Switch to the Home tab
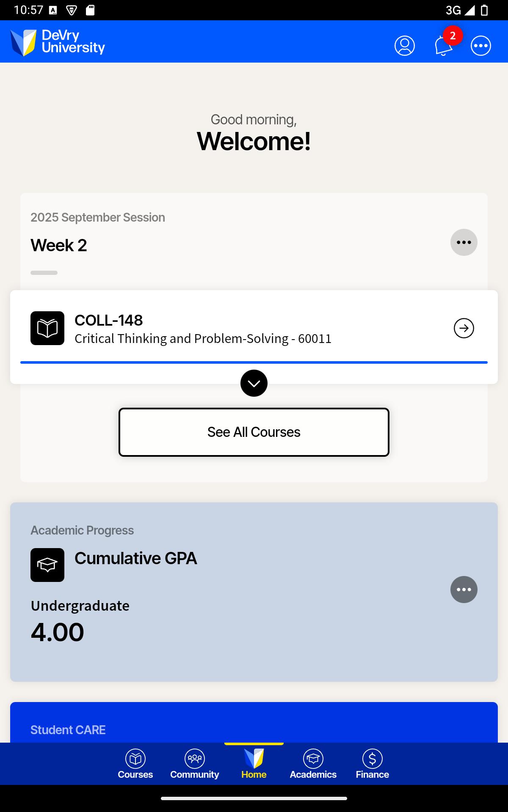 (254, 764)
